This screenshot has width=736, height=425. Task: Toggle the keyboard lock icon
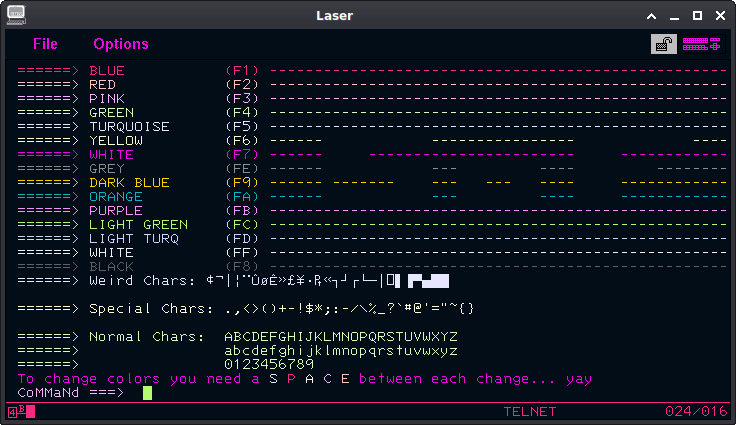click(664, 44)
